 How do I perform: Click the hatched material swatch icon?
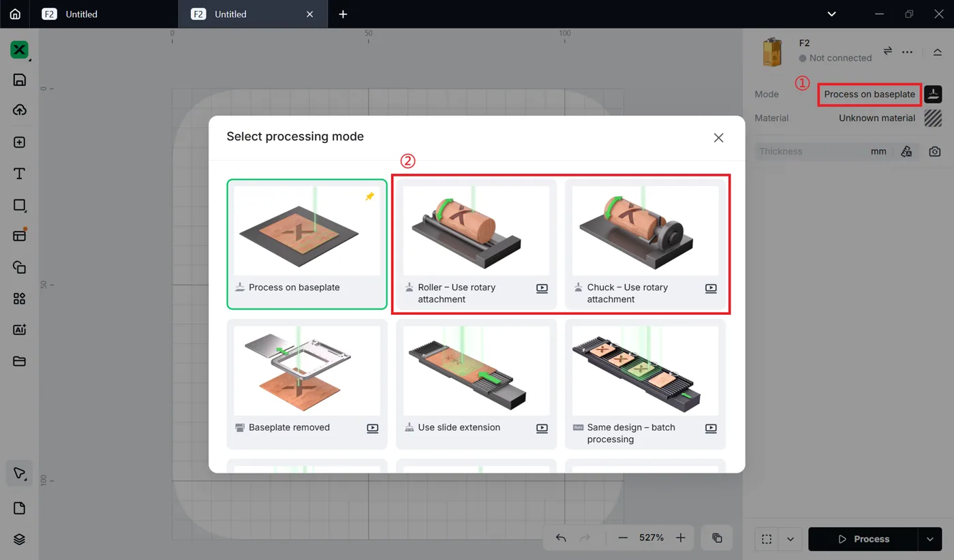pos(933,118)
